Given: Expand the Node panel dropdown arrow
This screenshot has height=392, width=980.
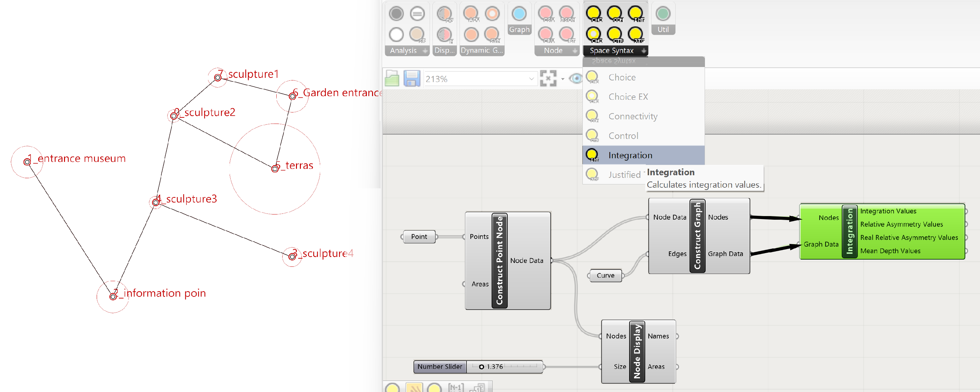Looking at the screenshot, I should tap(575, 51).
